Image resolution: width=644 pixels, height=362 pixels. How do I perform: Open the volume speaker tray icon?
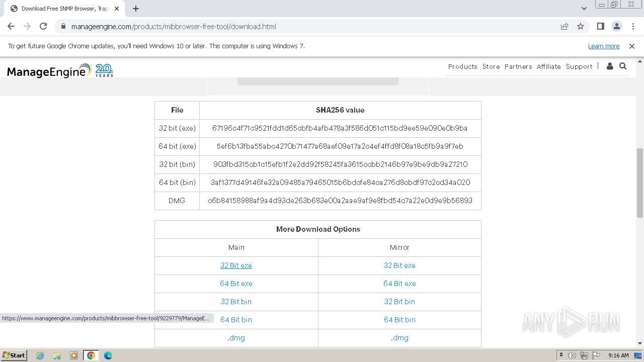click(x=572, y=355)
